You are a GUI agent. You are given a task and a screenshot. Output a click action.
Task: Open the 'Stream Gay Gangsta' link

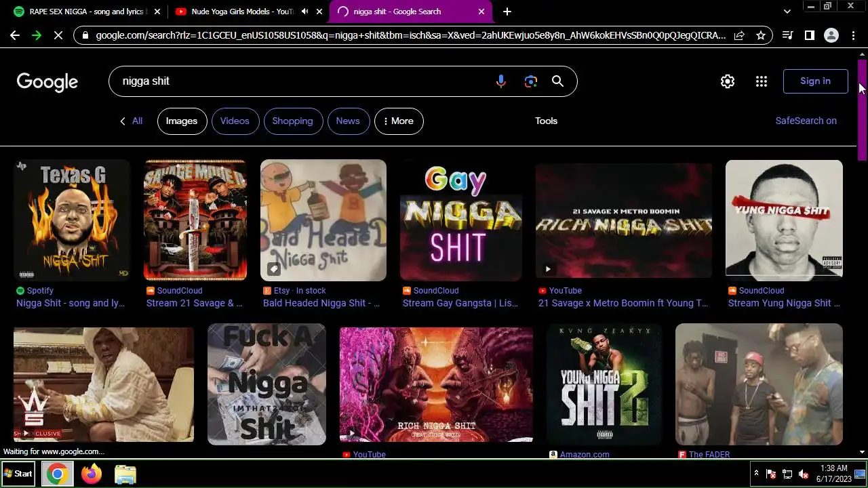coord(460,303)
